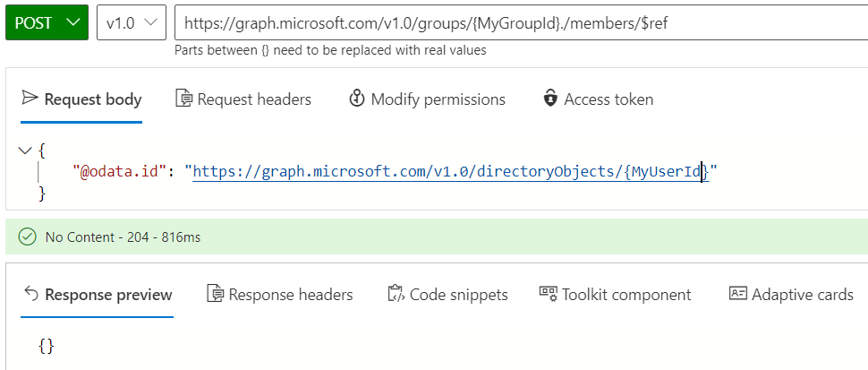Click the Response headers document icon
This screenshot has height=370, width=868.
point(215,294)
